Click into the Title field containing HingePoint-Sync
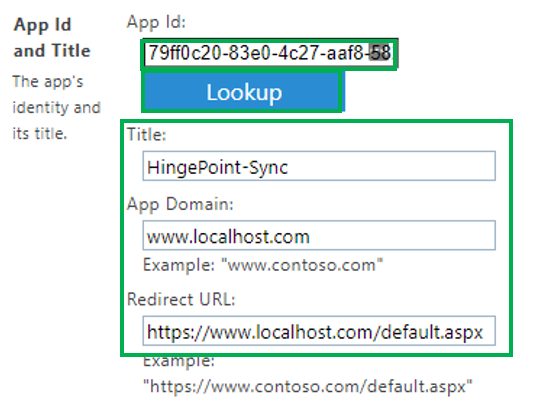552x416 pixels. [x=319, y=166]
